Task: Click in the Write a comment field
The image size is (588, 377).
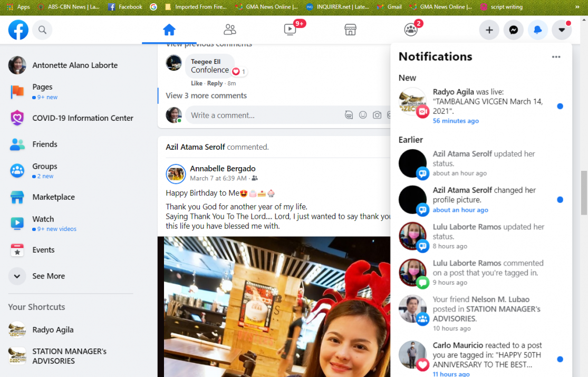Action: [x=264, y=115]
